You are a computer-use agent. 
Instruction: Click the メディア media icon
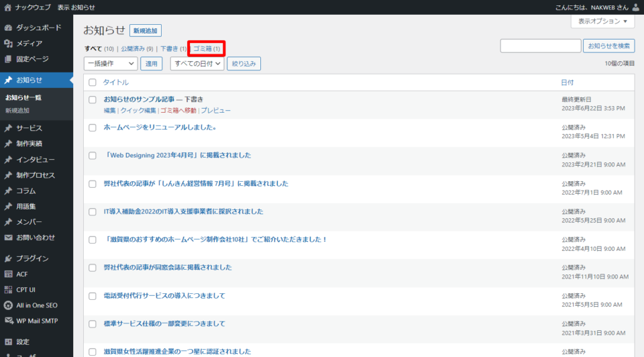click(x=8, y=43)
